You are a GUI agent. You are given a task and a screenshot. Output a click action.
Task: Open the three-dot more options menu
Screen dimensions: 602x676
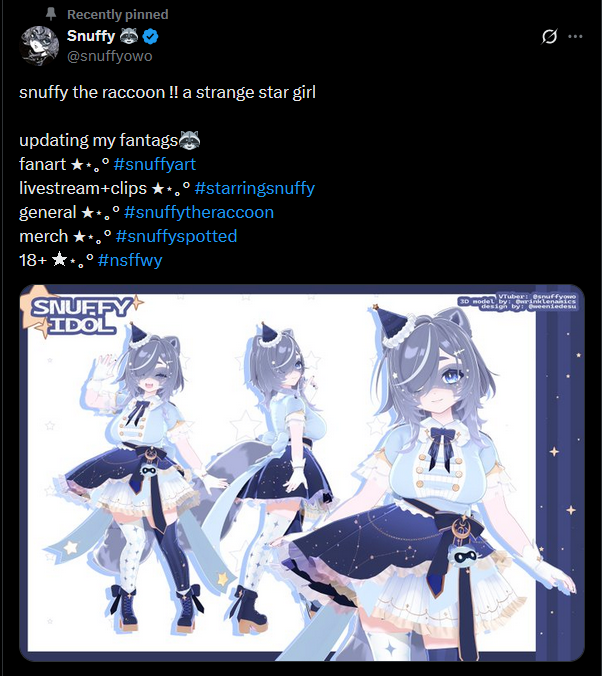(x=575, y=37)
